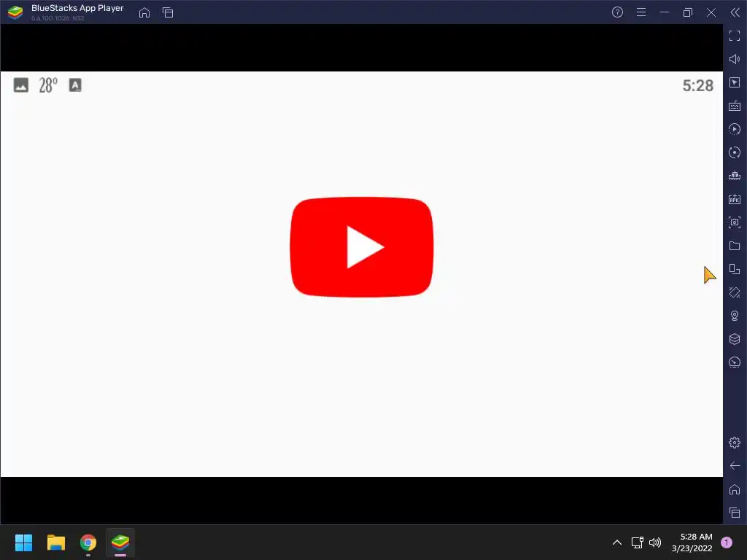Click the shake device icon in sidebar
The height and width of the screenshot is (560, 747).
point(735,292)
